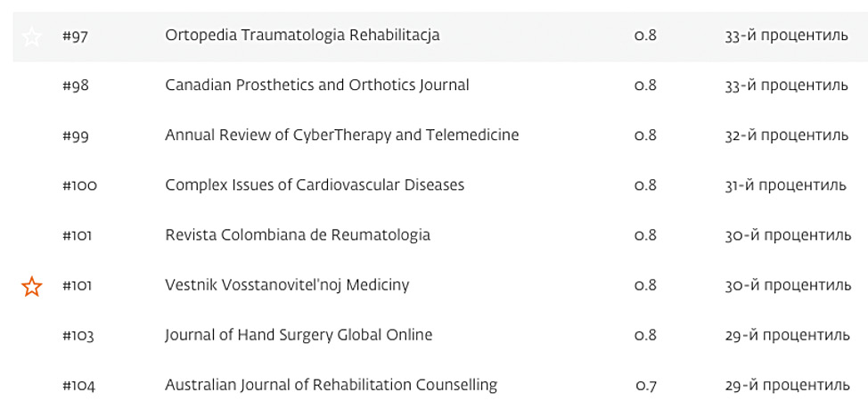Click the 31-й процентиль value
Screen dimensions: 868x417
click(x=785, y=185)
